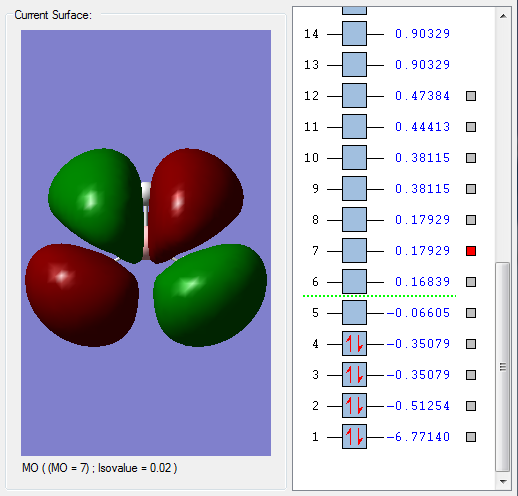518x496 pixels.
Task: Click orbital 1 electron pair box
Action: [x=354, y=437]
